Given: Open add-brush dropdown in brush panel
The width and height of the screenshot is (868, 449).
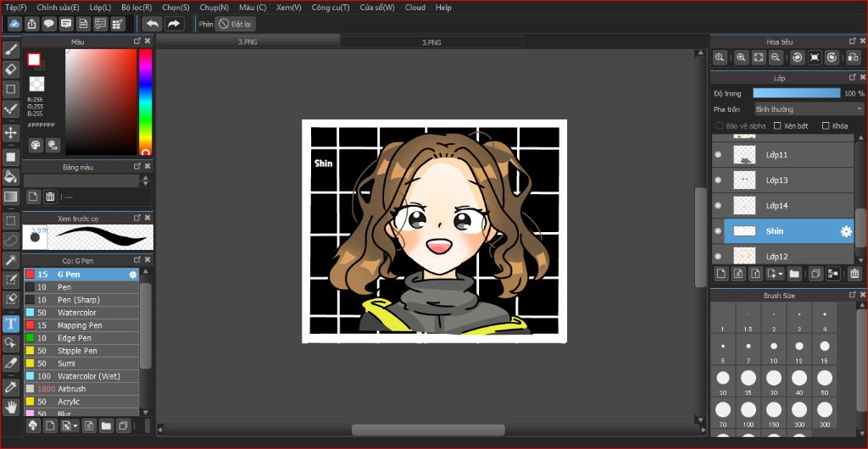Looking at the screenshot, I should pos(70,426).
